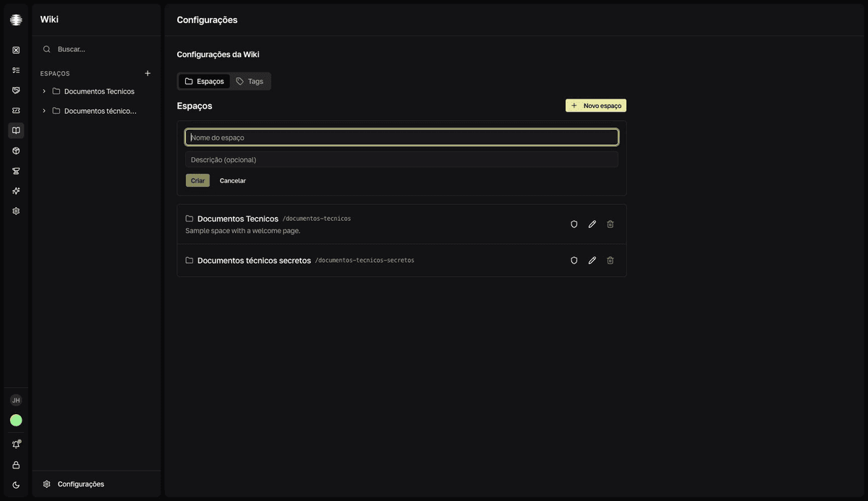Open the gear icon in left rail
This screenshot has height=501, width=868.
[16, 211]
